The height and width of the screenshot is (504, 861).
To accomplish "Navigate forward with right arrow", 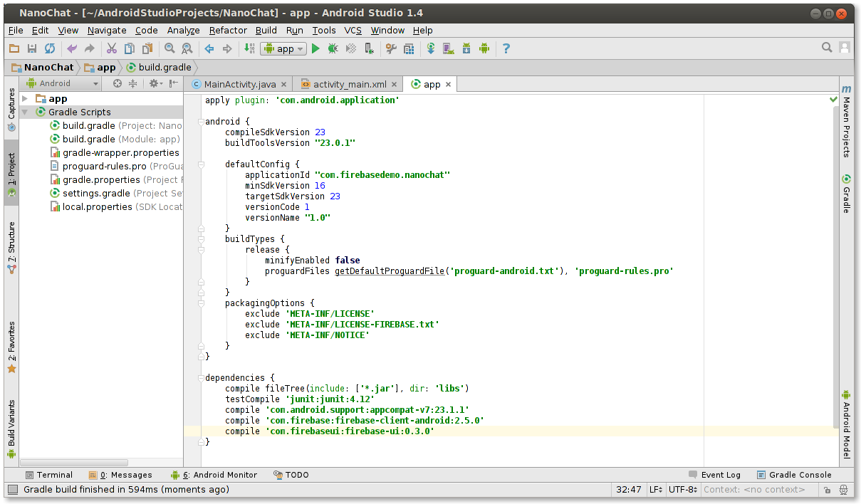I will click(x=227, y=48).
